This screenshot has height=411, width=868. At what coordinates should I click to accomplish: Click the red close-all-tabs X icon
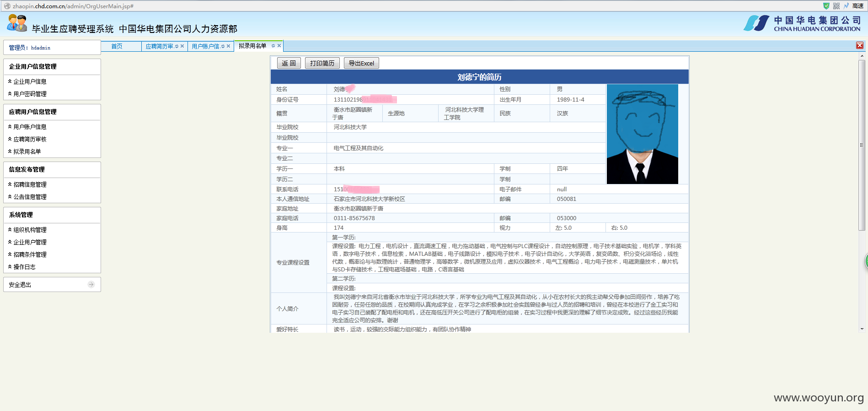pos(860,45)
